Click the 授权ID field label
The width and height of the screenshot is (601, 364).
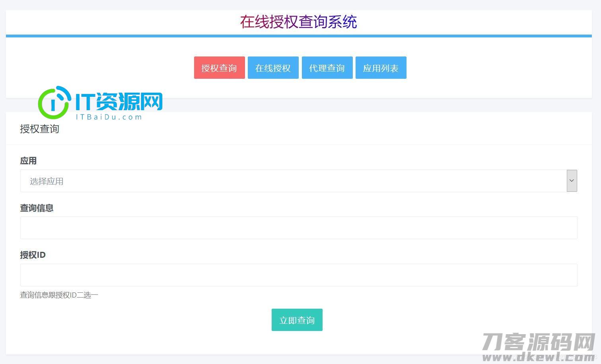[x=33, y=255]
